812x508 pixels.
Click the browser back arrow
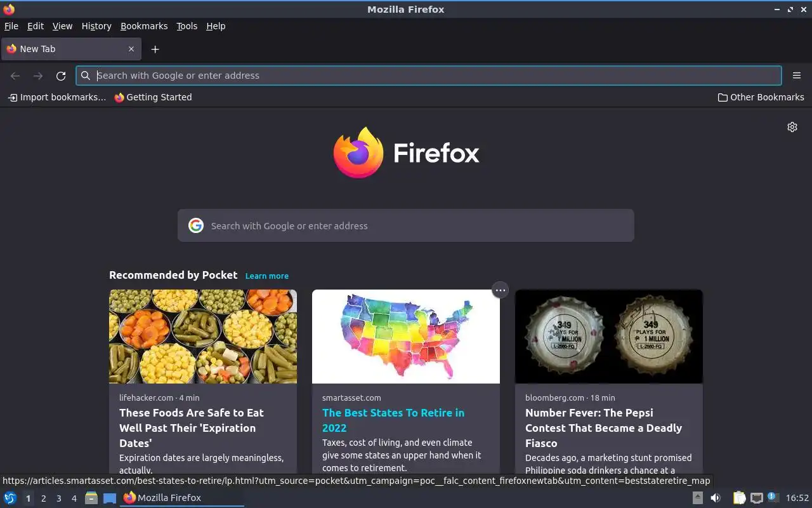point(15,76)
